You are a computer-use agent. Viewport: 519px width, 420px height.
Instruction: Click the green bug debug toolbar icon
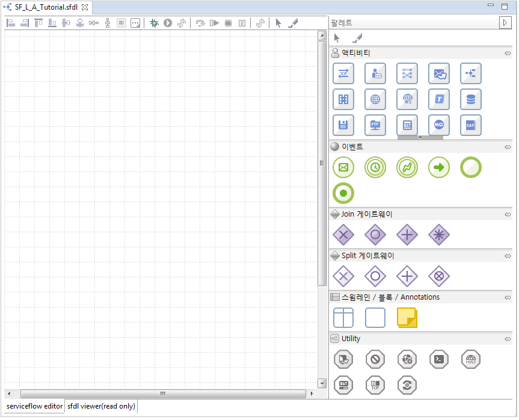coord(155,23)
